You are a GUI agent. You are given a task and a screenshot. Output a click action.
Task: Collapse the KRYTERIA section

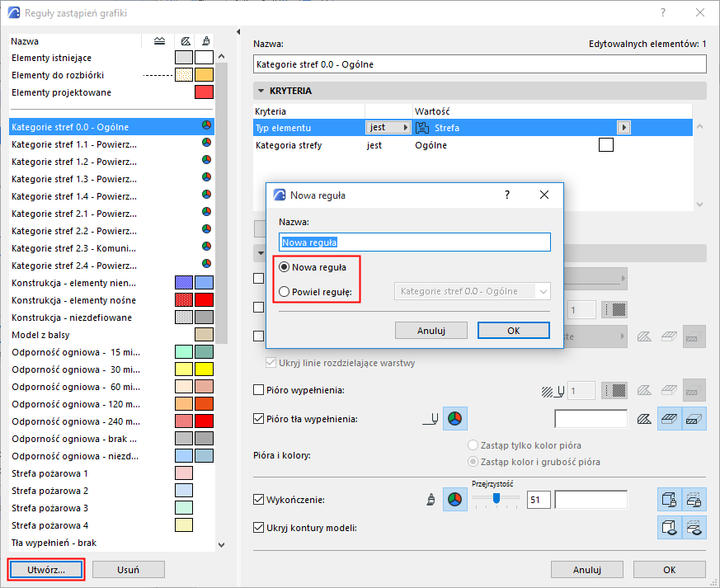point(261,91)
